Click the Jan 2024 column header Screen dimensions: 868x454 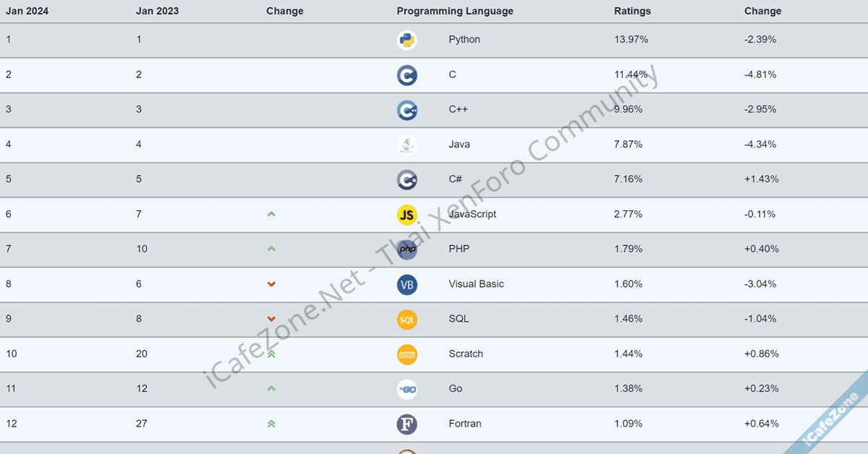tap(27, 11)
